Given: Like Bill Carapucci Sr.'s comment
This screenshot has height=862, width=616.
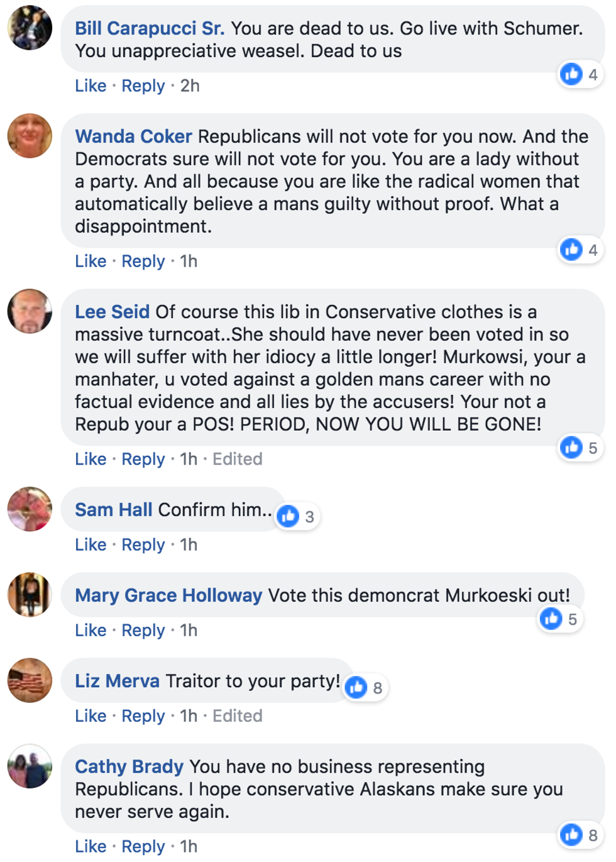Looking at the screenshot, I should (x=91, y=86).
